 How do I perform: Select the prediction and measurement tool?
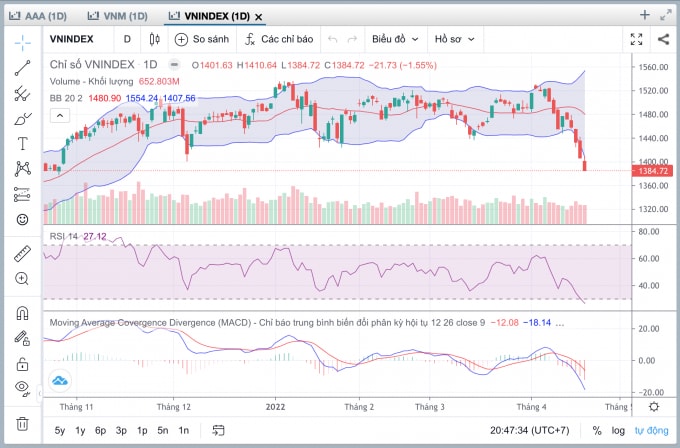pyautogui.click(x=23, y=194)
